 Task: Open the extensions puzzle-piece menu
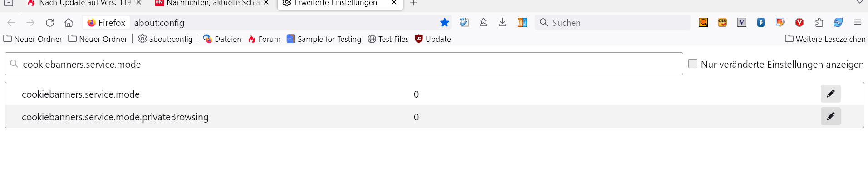pos(819,22)
